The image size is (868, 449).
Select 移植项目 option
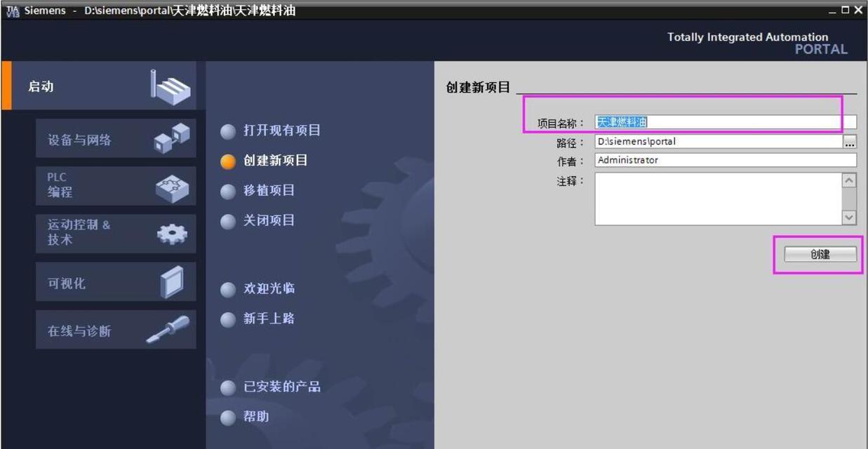click(258, 191)
